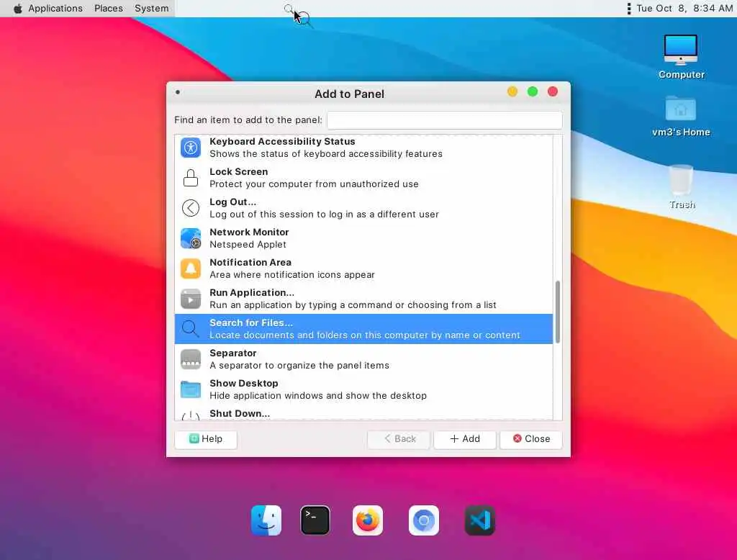Screen dimensions: 737x560
Task: Select 'Search for Files...' highlighted entry
Action: (x=363, y=329)
